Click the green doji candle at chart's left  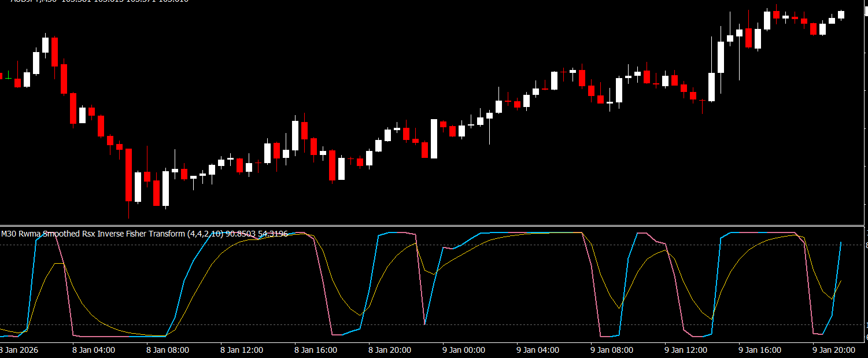click(x=9, y=76)
